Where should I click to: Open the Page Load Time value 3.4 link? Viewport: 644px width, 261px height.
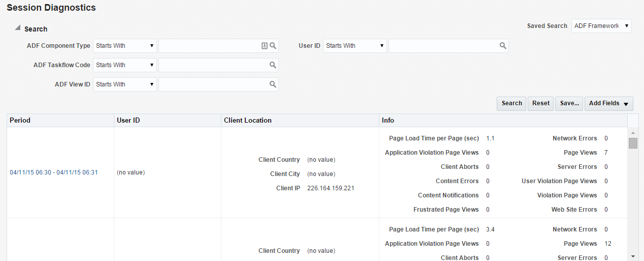(490, 229)
